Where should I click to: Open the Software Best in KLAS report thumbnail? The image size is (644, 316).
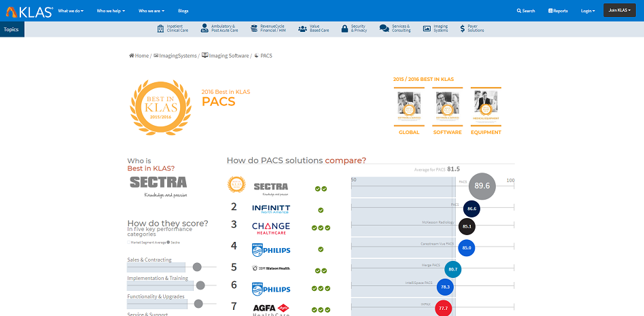pyautogui.click(x=447, y=107)
